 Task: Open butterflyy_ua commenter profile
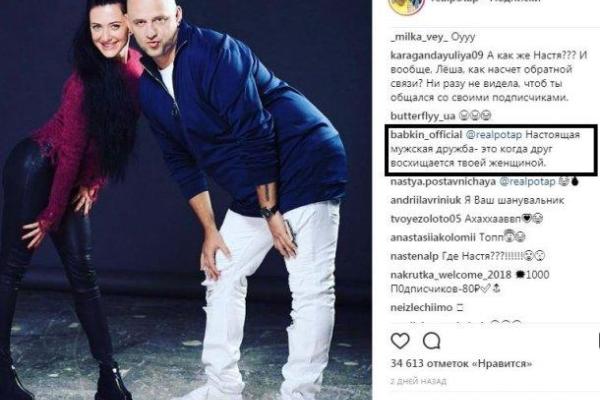pos(423,116)
